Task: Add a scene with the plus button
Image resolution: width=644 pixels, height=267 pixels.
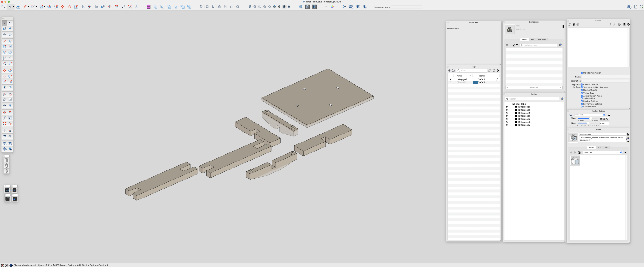Action: (x=574, y=25)
